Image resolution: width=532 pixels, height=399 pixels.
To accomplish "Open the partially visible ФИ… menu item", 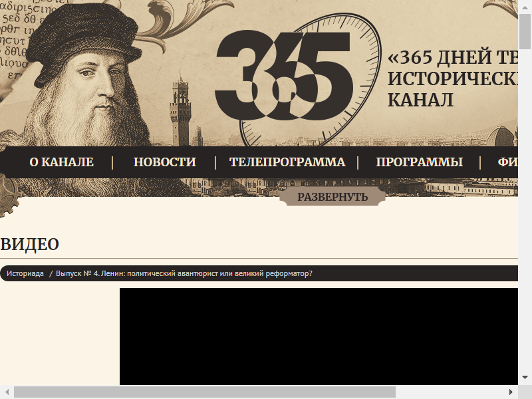I will tap(507, 162).
